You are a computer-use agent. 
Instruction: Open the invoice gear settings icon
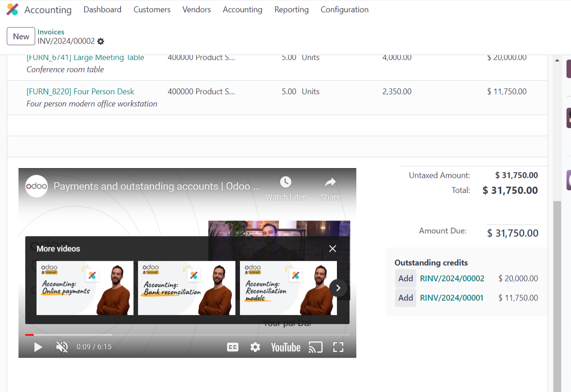tap(101, 41)
